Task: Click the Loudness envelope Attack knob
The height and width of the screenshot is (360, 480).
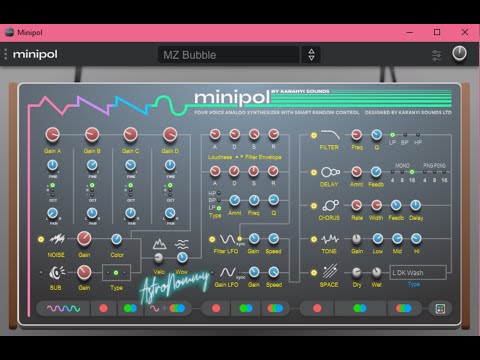Action: tap(215, 134)
